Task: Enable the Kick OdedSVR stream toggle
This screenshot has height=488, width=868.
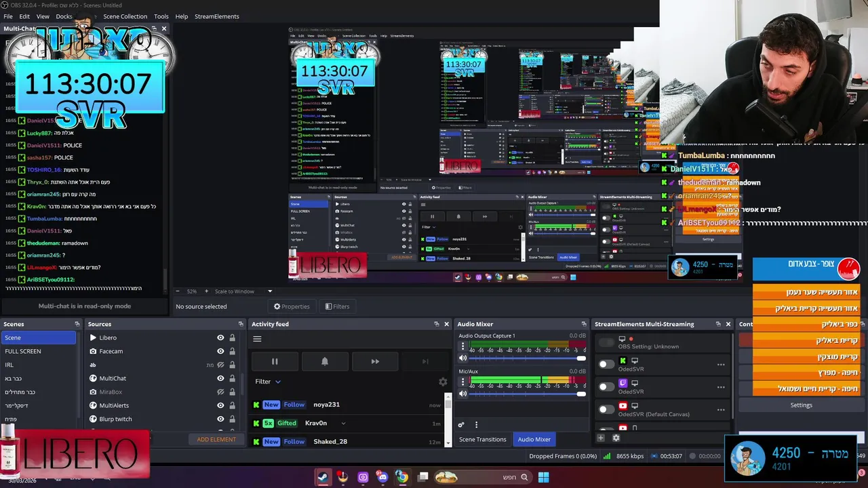Action: [606, 365]
